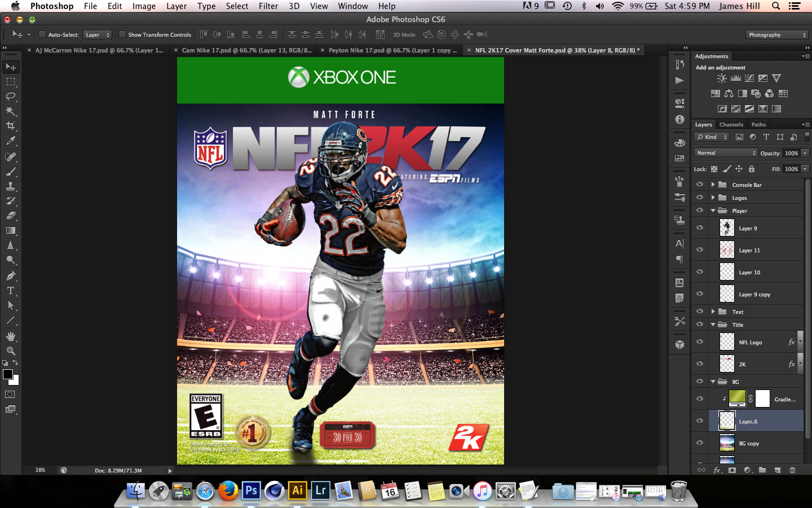This screenshot has height=508, width=812.
Task: Select the Healing Brush tool
Action: coord(11,157)
